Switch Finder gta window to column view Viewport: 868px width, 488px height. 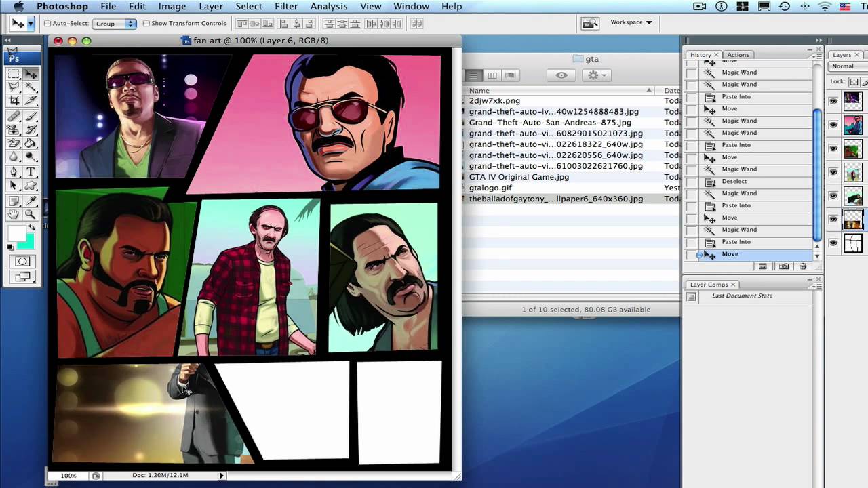[x=492, y=75]
